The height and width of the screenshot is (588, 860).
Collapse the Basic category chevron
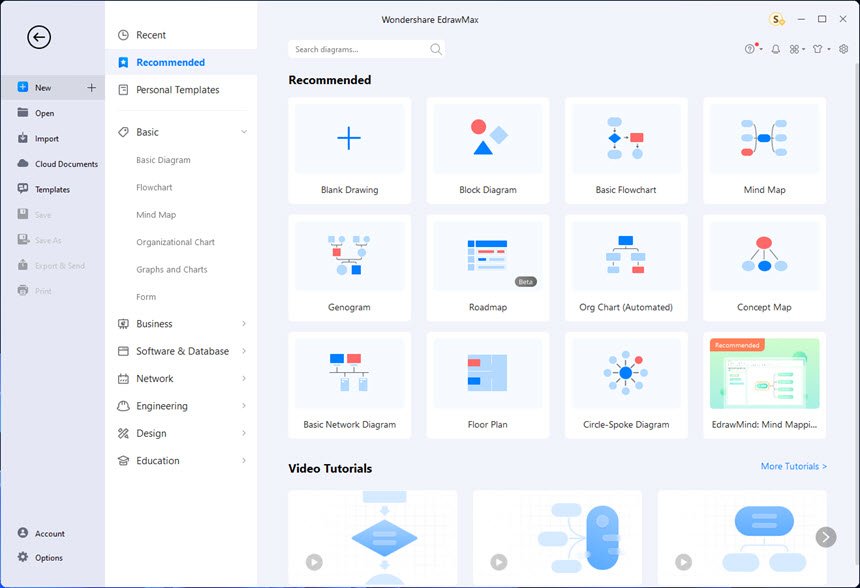pyautogui.click(x=244, y=132)
